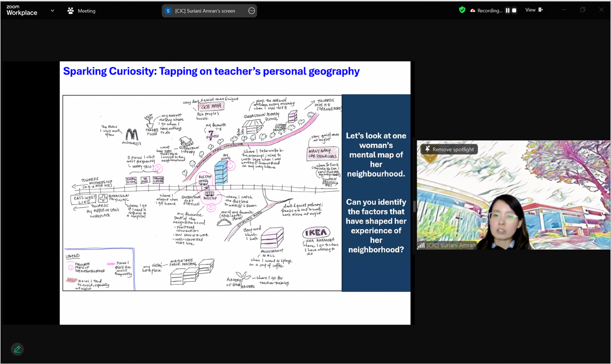Click the Zoom Workplace logo
Screen dimensions: 611x364
click(22, 11)
